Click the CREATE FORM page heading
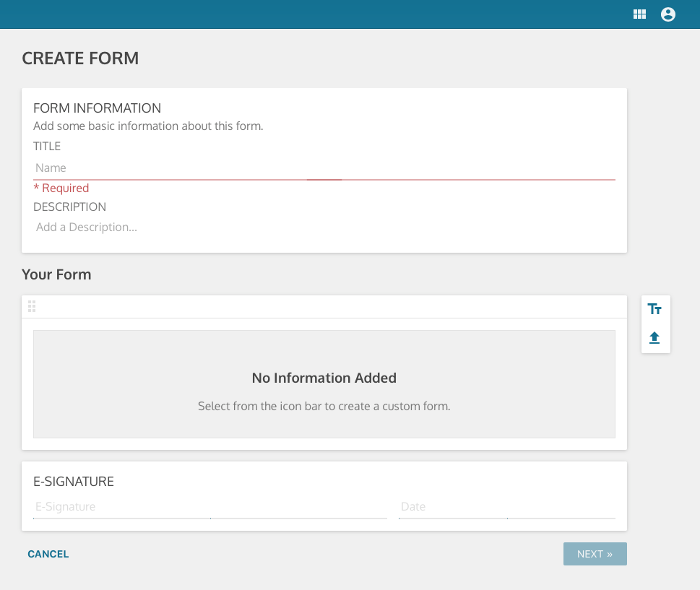 click(80, 58)
